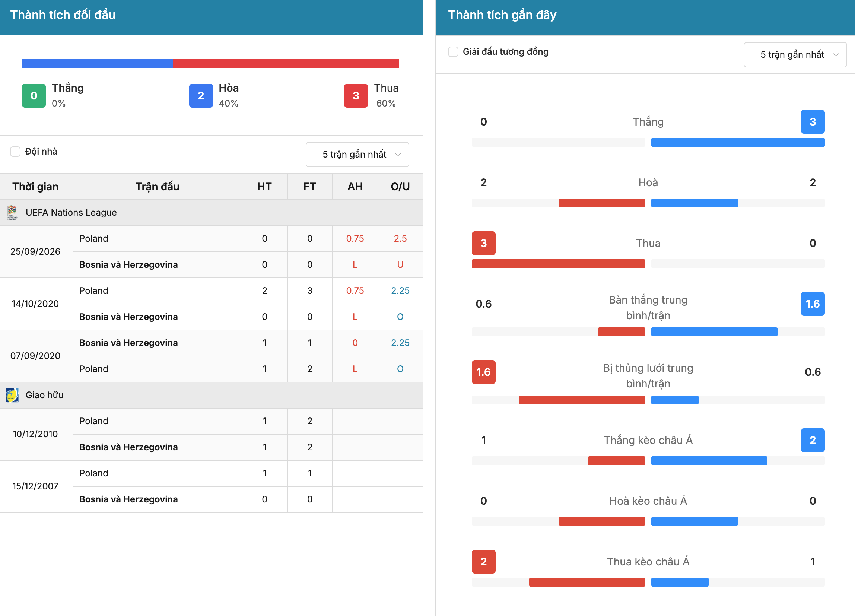Enable the Đội nhà checkbox

(15, 152)
